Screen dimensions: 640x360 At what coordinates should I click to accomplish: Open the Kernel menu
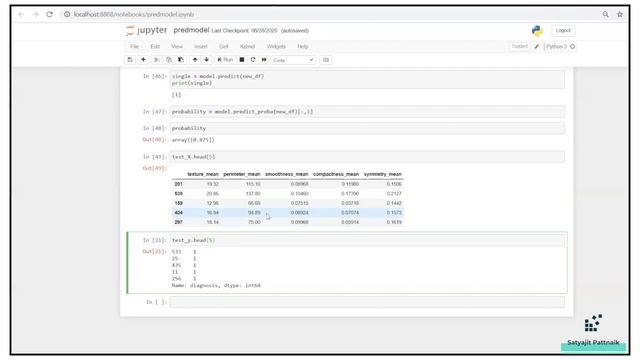pos(247,47)
